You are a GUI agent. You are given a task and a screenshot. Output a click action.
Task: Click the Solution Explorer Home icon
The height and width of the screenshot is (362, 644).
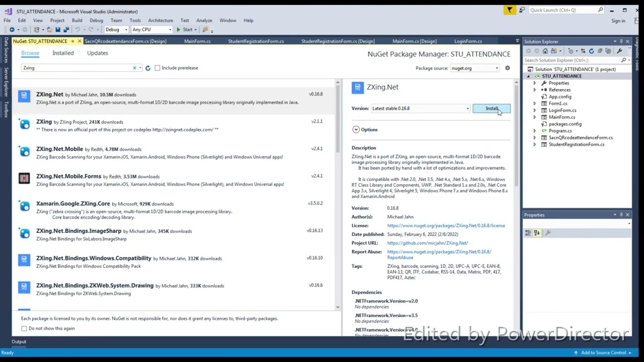tap(545, 51)
